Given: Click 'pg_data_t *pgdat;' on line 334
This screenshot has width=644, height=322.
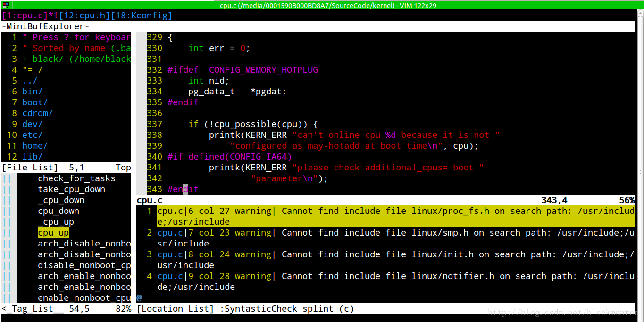Looking at the screenshot, I should (237, 92).
